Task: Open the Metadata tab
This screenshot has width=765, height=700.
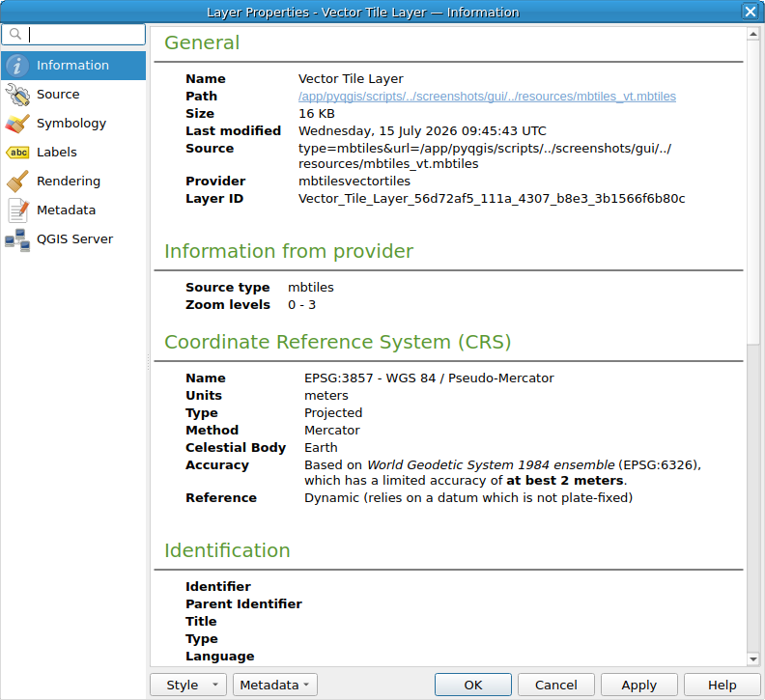Action: coord(73,210)
